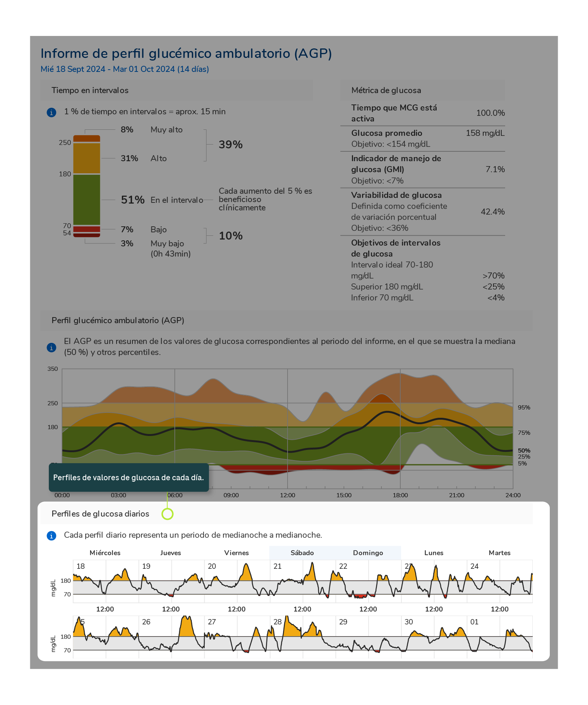
Task: Click the '8%' Muy alto value
Action: pyautogui.click(x=127, y=130)
